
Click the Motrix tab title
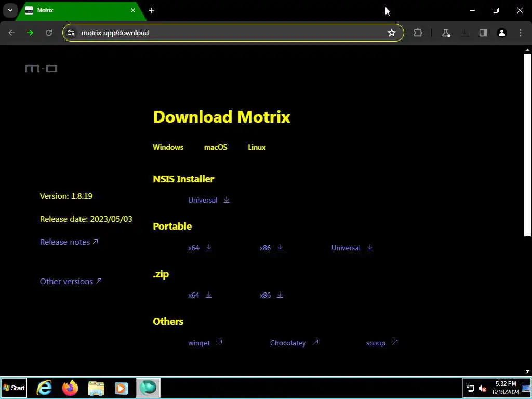click(45, 10)
